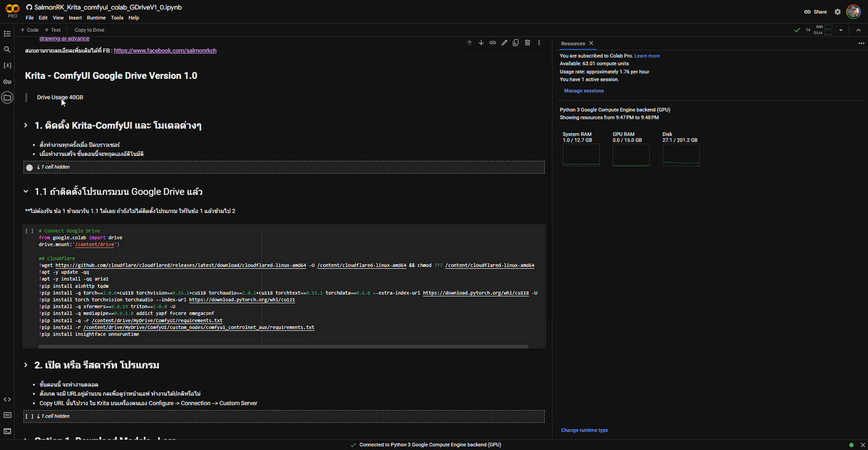868x450 pixels.
Task: Open the Tools menu
Action: [117, 18]
